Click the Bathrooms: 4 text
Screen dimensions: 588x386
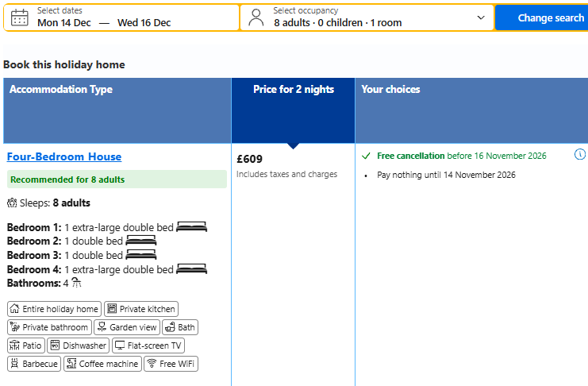tap(37, 283)
